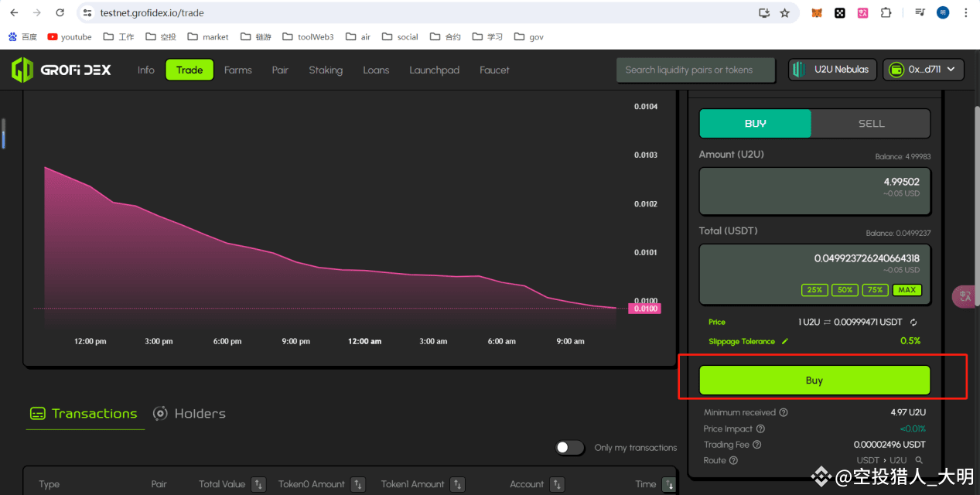The image size is (980, 495).
Task: Sort by Token0 Amount column
Action: (x=358, y=484)
